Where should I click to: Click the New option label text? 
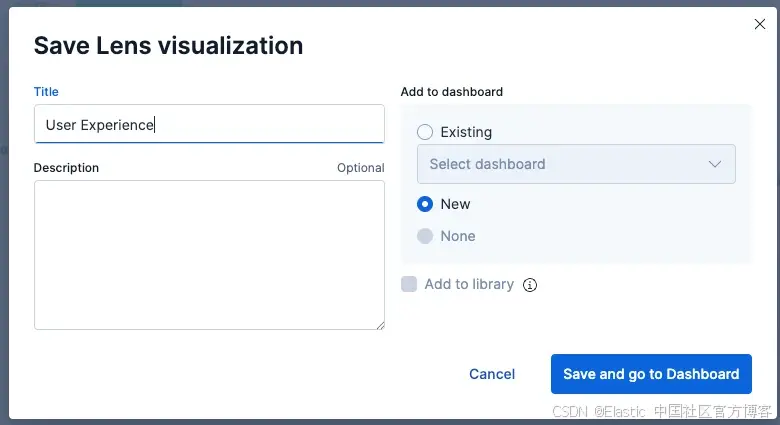[x=455, y=204]
